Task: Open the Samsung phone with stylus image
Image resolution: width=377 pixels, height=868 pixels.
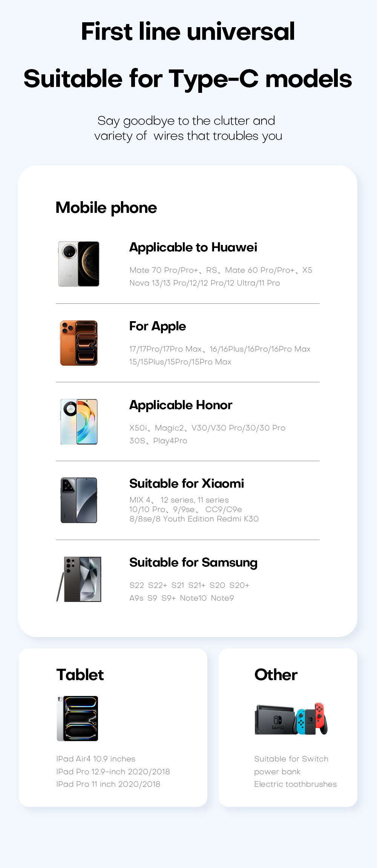Action: click(80, 579)
